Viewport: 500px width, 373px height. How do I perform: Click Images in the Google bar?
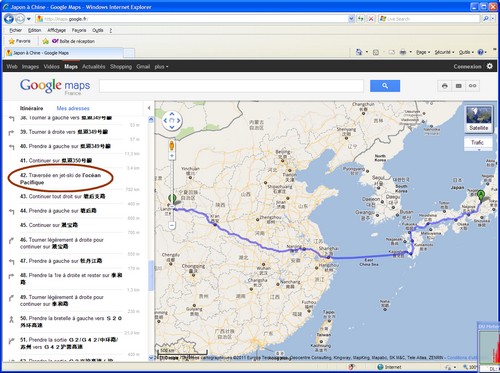(x=30, y=67)
